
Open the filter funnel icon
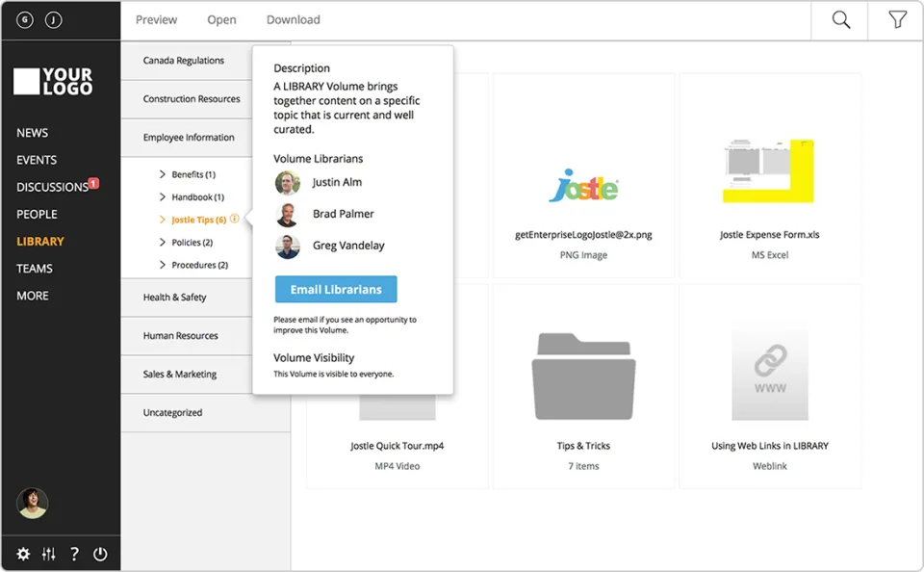click(x=897, y=20)
